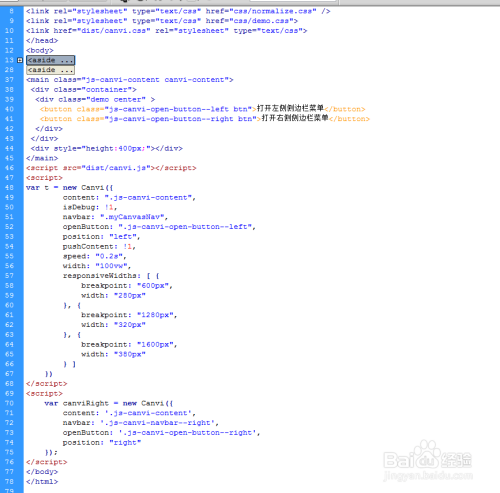The image size is (500, 493).
Task: Click the left sidebar button code line
Action: 202,109
